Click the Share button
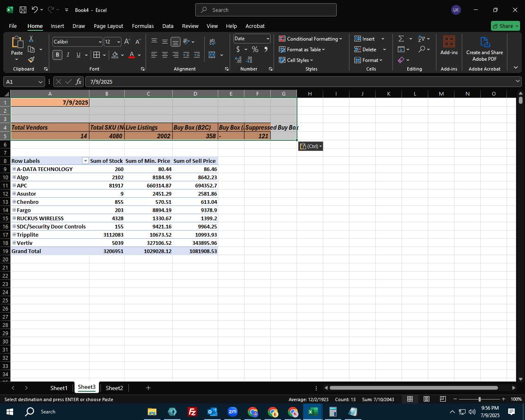Image resolution: width=525 pixels, height=420 pixels. (505, 26)
